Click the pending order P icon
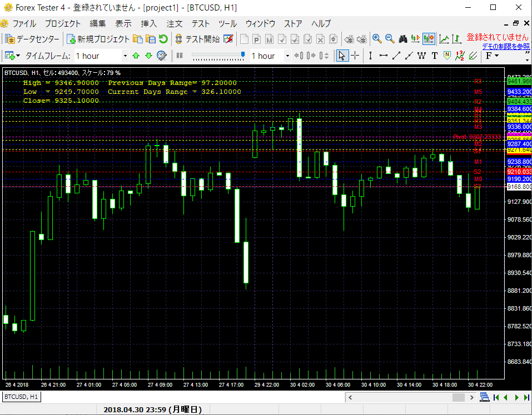Viewport: 532px width, 415px height. point(256,39)
